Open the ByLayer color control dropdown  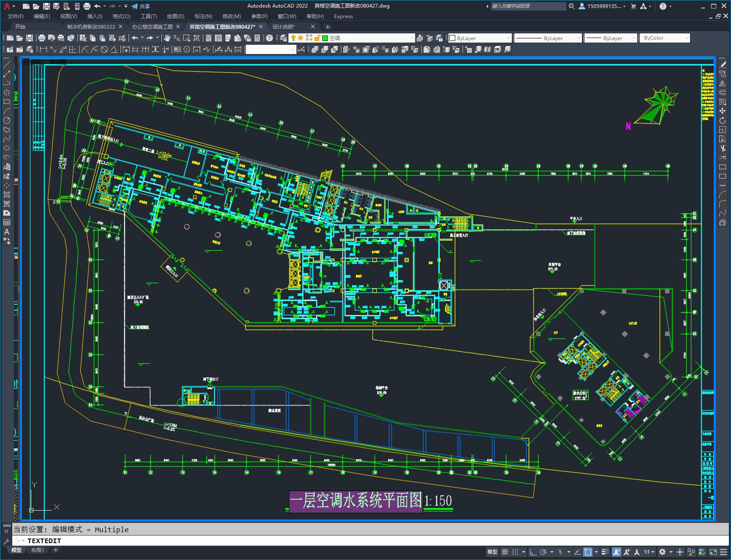pos(508,38)
